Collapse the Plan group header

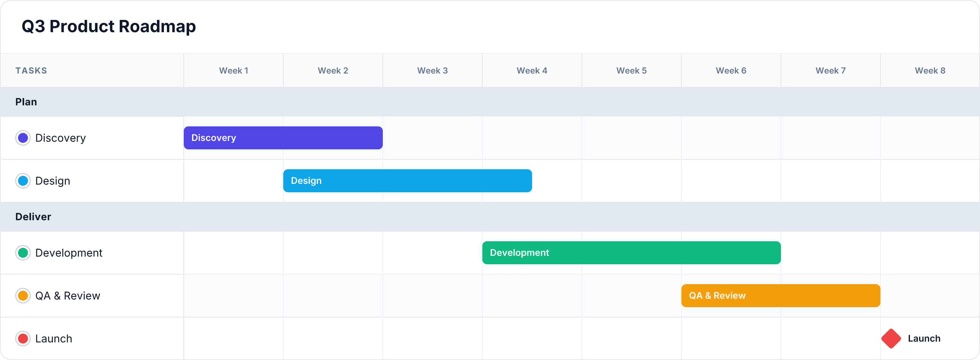coord(490,102)
